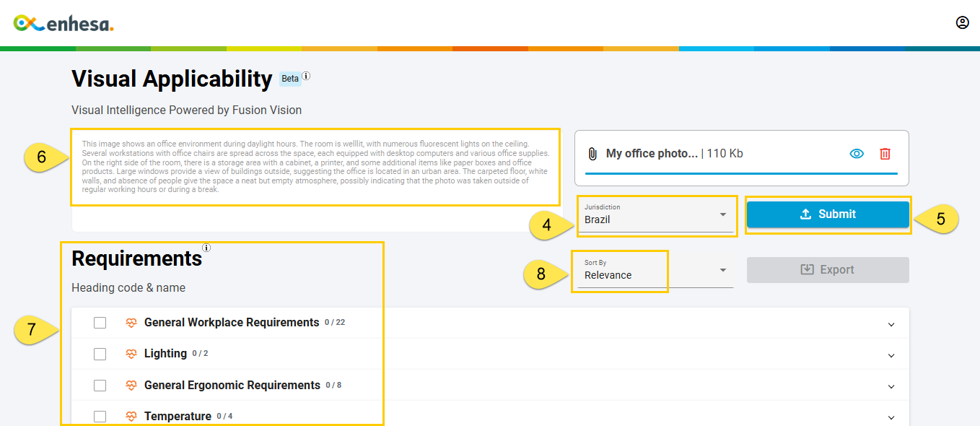Click the image description text area
The image size is (980, 426).
(x=315, y=167)
